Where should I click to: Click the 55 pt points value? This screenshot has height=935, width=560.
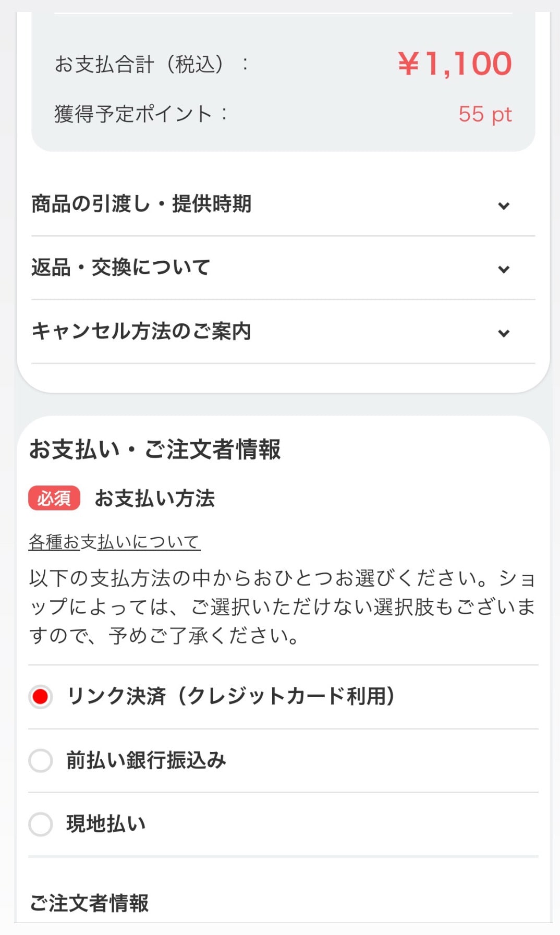(485, 114)
